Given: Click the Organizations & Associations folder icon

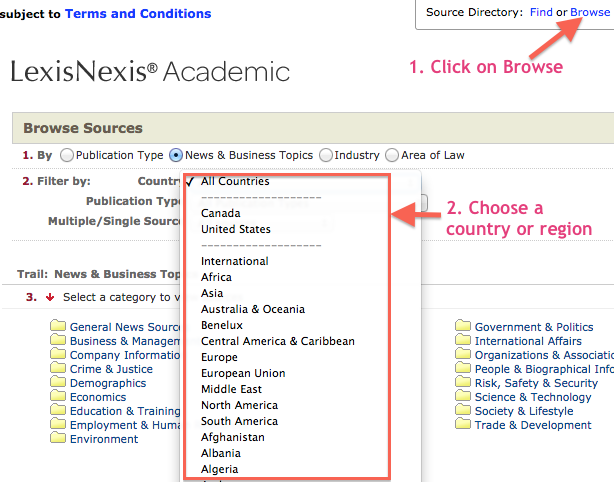Looking at the screenshot, I should [x=463, y=354].
